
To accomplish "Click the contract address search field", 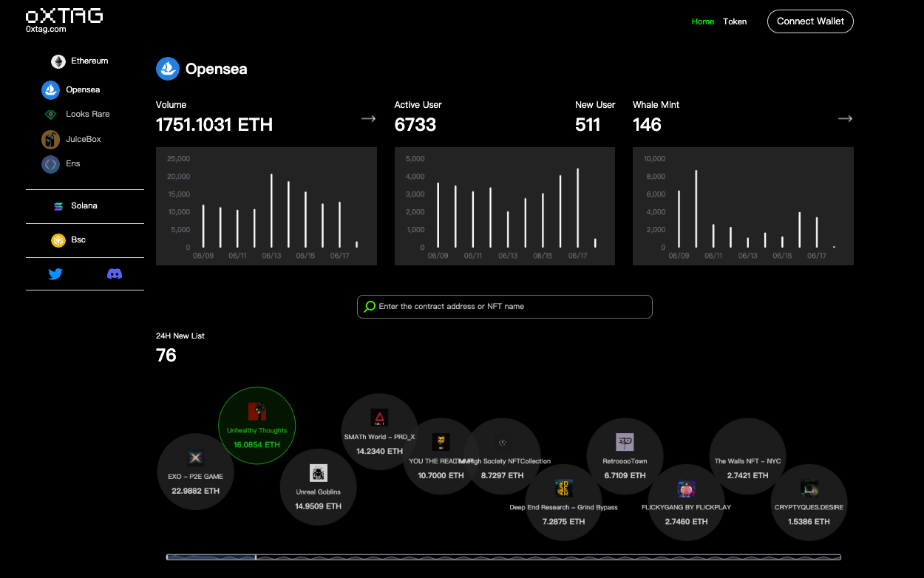I will pos(505,307).
